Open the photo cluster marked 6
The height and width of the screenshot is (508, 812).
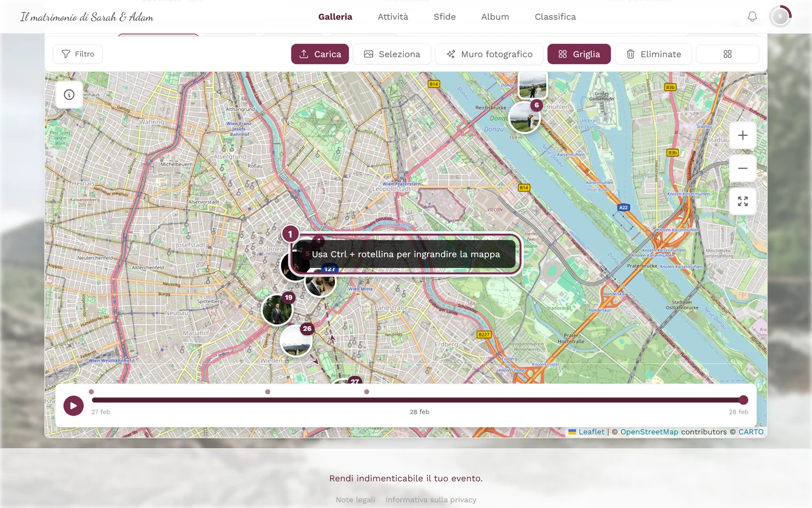coord(525,117)
